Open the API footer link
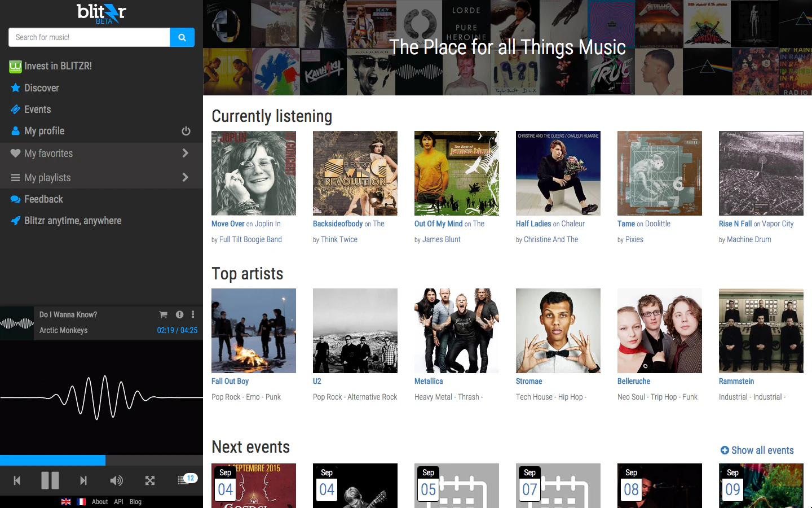Viewport: 812px width, 508px height. 118,502
